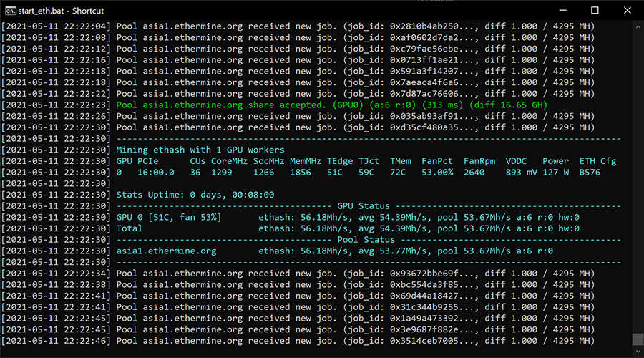644x358 pixels.
Task: Click the job_id 0xc79fae56ebe log line
Action: click(298, 49)
